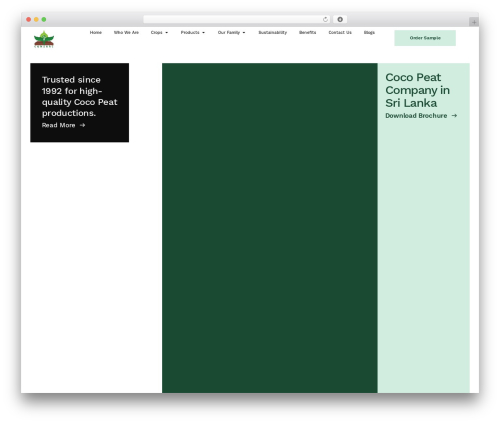Click the dark green hero banner
Screen dimensions: 500x423
point(270,228)
